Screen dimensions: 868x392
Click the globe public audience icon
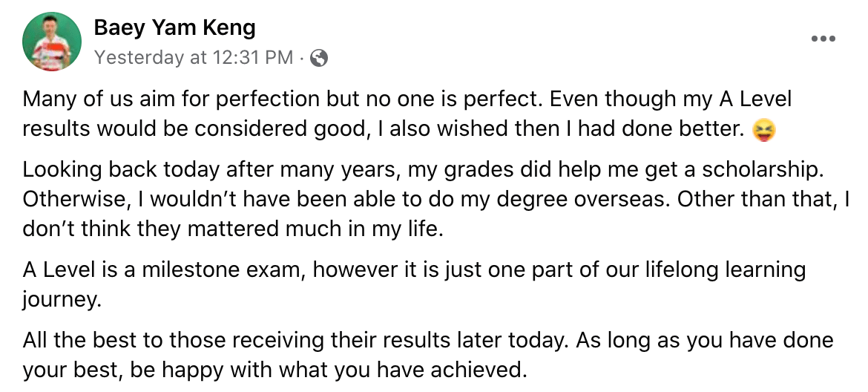(x=319, y=57)
